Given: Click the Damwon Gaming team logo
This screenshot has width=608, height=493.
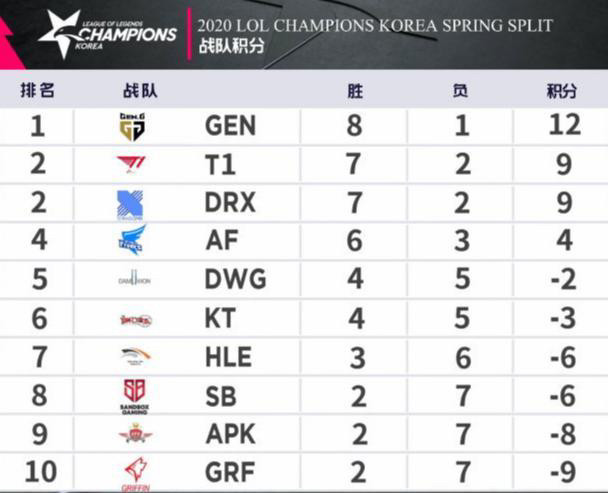Looking at the screenshot, I should coord(132,280).
